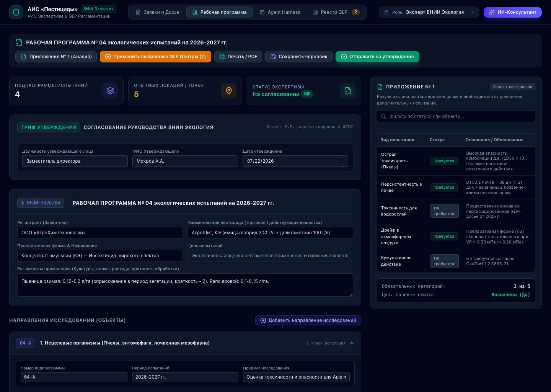The width and height of the screenshot is (551, 392).
Task: Open Приложение № 1 (Анализ)
Action: point(56,57)
